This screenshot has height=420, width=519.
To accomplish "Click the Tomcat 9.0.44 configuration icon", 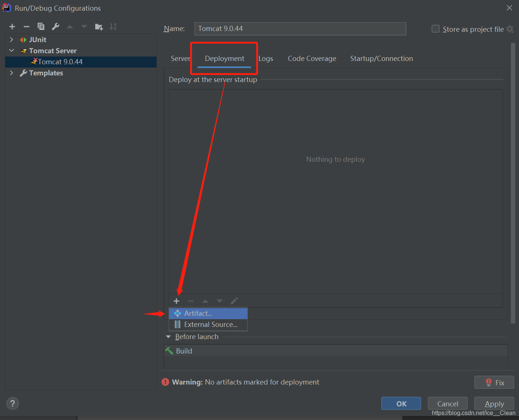I will click(x=34, y=61).
